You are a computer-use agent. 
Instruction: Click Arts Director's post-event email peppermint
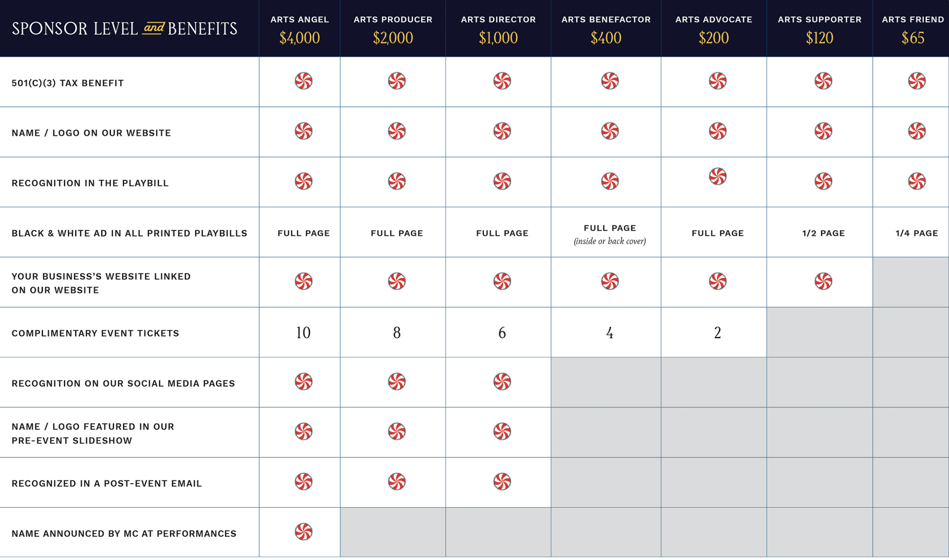pos(502,482)
